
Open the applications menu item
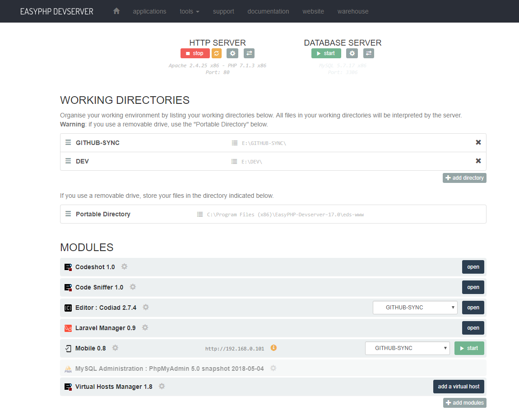coord(150,11)
